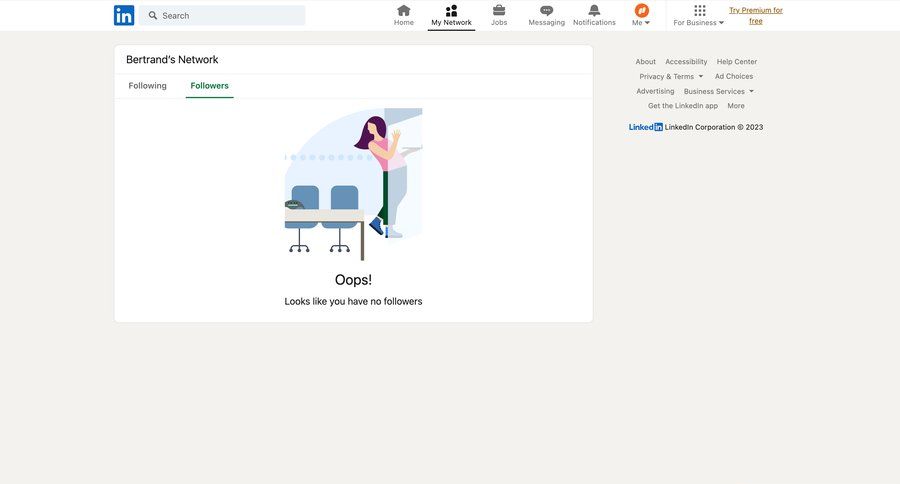The height and width of the screenshot is (484, 900).
Task: Open the My Network icon
Action: tap(451, 10)
